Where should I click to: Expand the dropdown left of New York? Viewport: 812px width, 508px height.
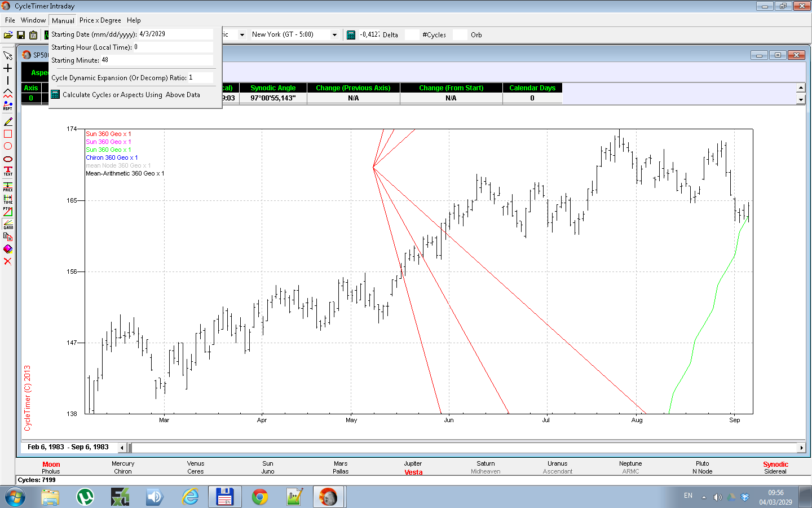(242, 35)
